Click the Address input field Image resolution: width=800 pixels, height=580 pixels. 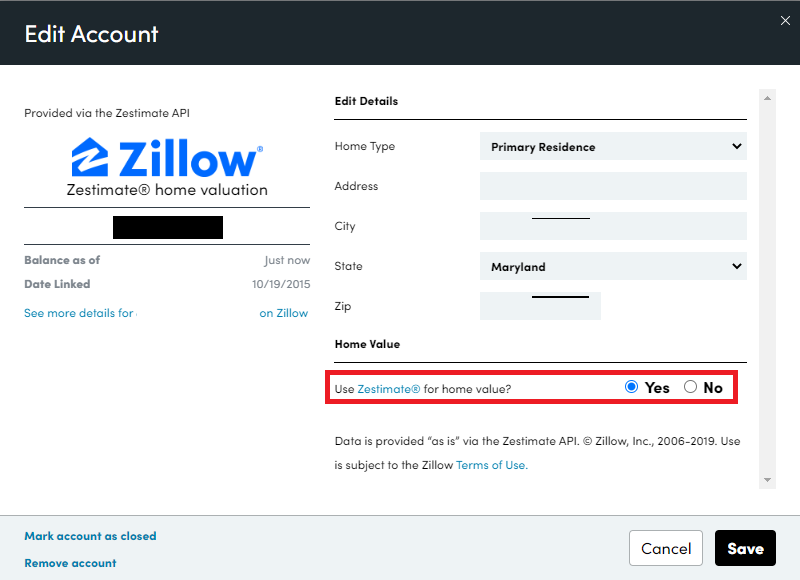[x=613, y=186]
